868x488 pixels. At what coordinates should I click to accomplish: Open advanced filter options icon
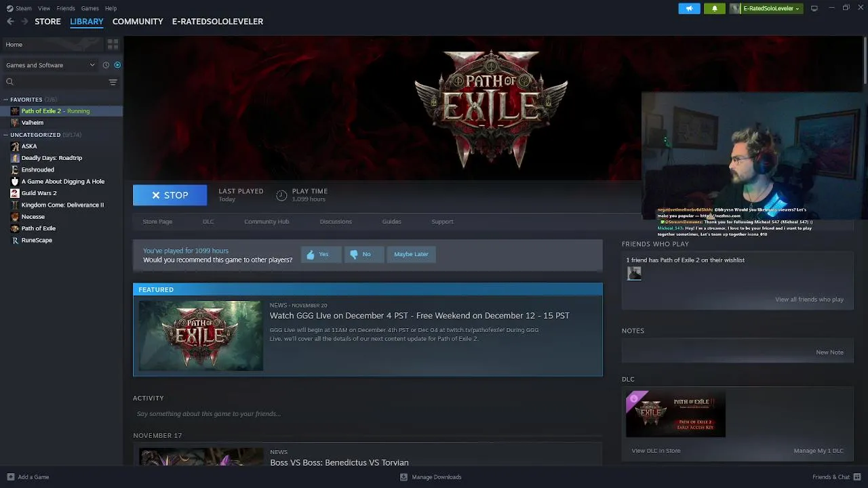113,82
